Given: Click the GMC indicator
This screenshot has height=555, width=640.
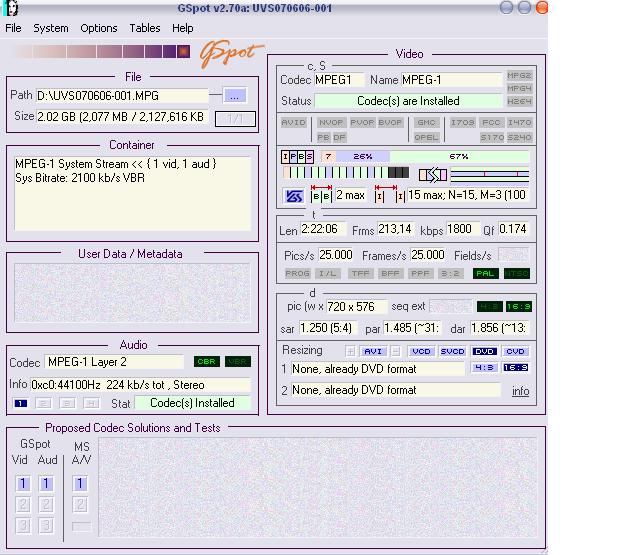Looking at the screenshot, I should tap(426, 122).
